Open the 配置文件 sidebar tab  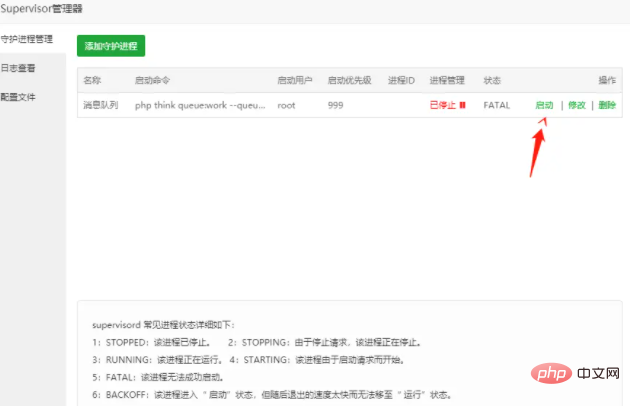pyautogui.click(x=18, y=97)
